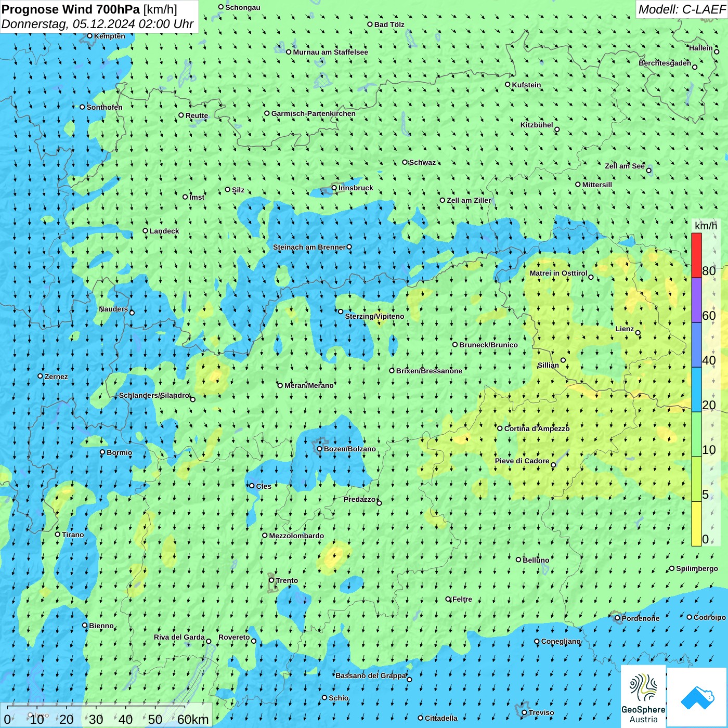Select the Kufstein city marker
The image size is (728, 728).
click(508, 84)
